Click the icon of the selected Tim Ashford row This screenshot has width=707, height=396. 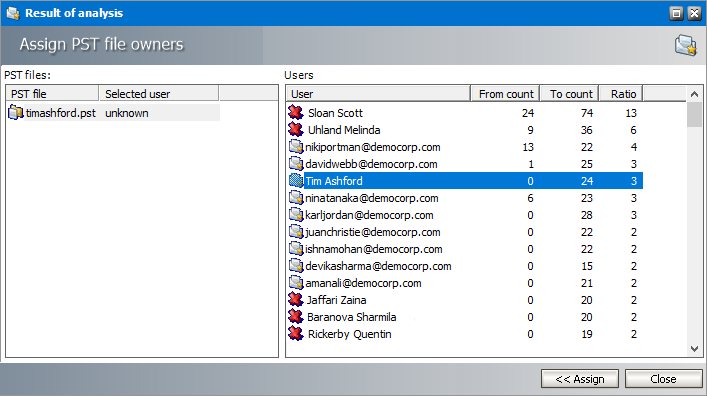click(296, 181)
